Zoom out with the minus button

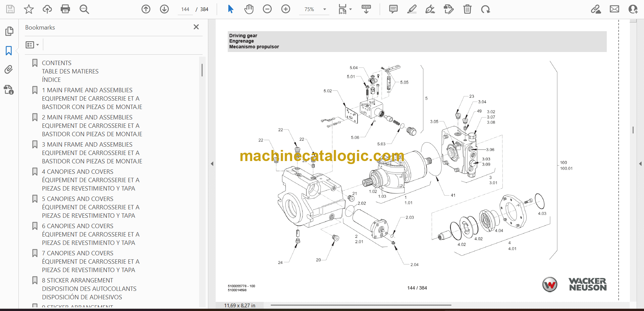pyautogui.click(x=267, y=9)
